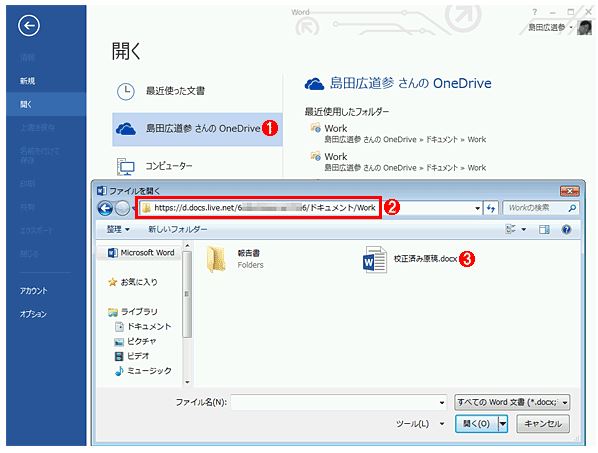Click the back arrow circle in Word backstage
The width and height of the screenshot is (598, 453).
point(29,26)
